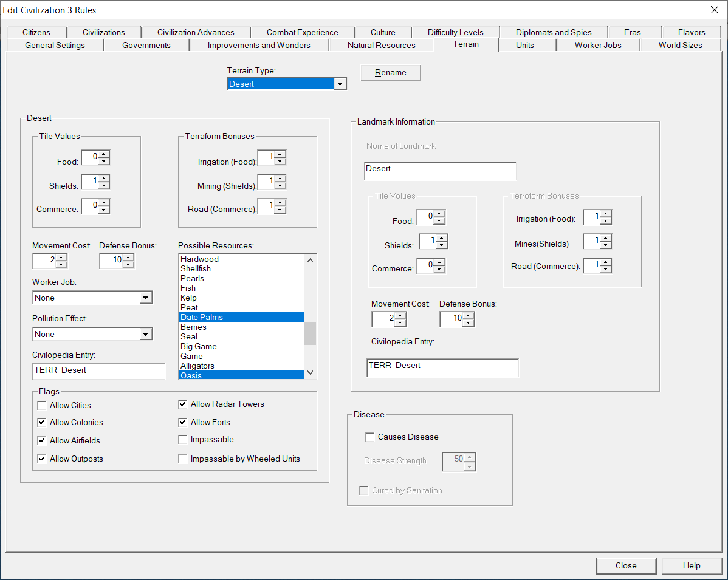Select the Combat Experience tab

(302, 32)
